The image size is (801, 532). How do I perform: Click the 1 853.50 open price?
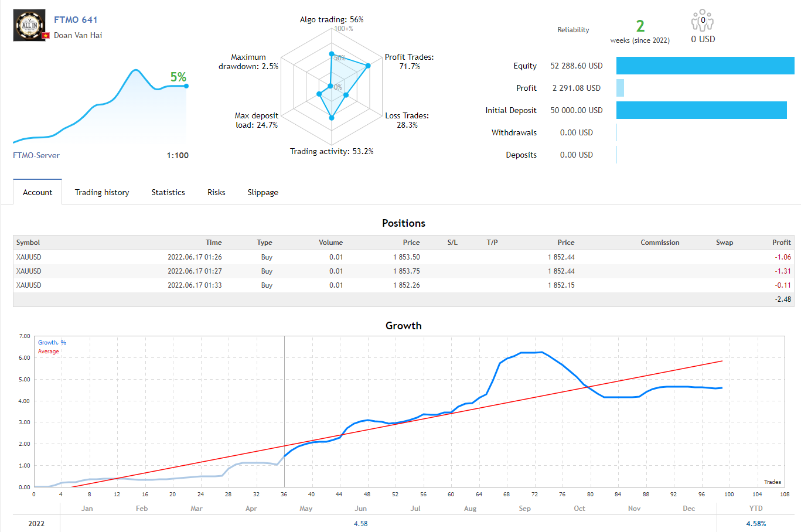point(407,257)
